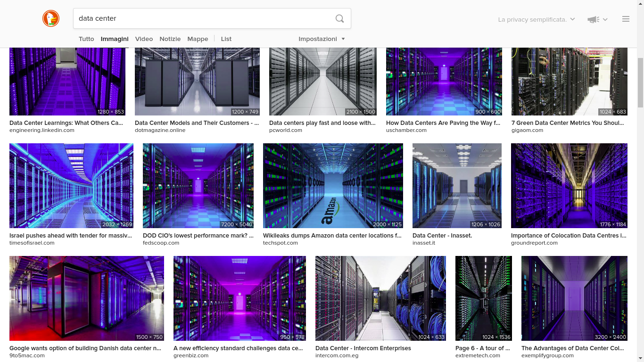Click the dotmagazine.online source text
Screen dimensions: 644x362
(x=160, y=130)
